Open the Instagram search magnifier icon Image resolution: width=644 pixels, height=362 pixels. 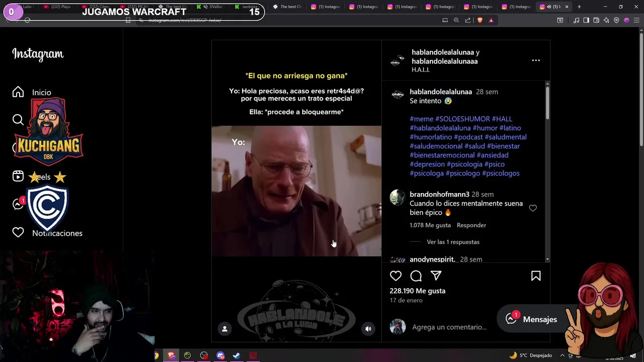(x=18, y=120)
